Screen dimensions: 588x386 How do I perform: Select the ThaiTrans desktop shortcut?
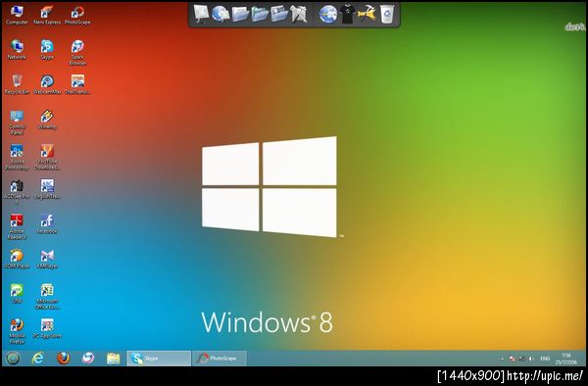point(77,84)
